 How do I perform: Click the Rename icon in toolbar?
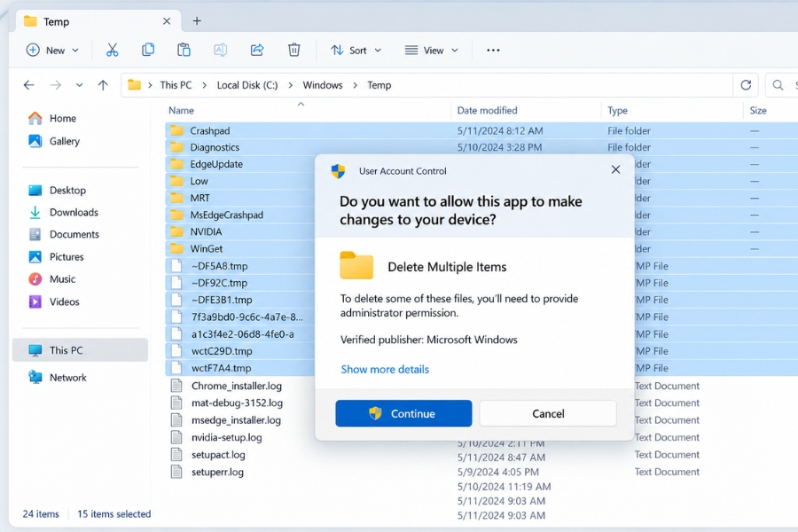tap(221, 50)
